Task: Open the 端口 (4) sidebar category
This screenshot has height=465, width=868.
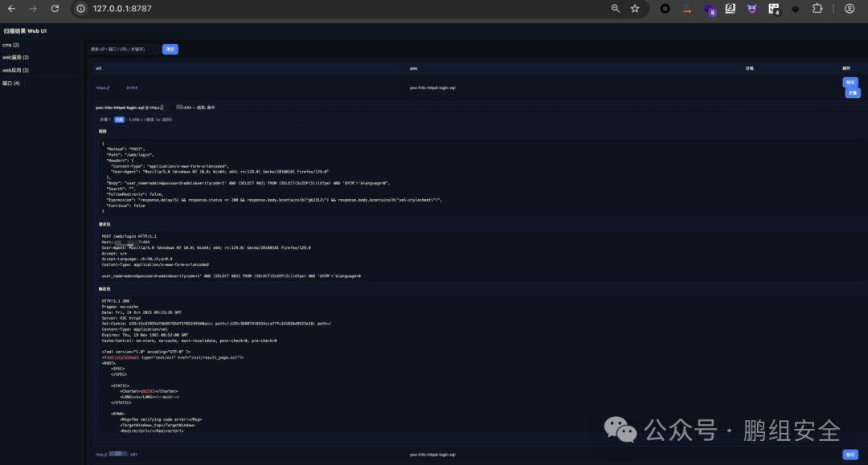Action: [x=11, y=84]
